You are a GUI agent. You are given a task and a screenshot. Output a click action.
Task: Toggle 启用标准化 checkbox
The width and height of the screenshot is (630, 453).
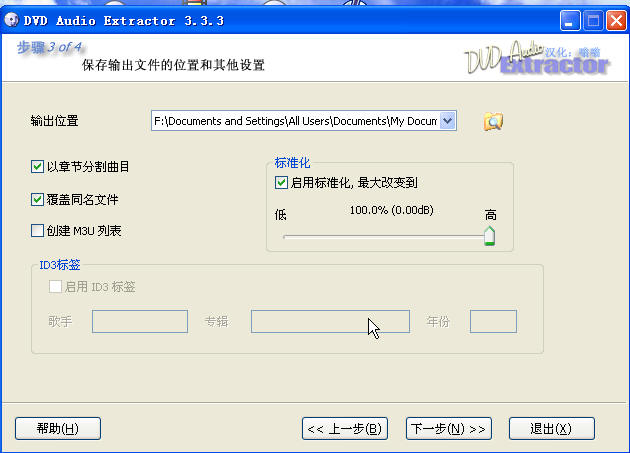pos(281,182)
